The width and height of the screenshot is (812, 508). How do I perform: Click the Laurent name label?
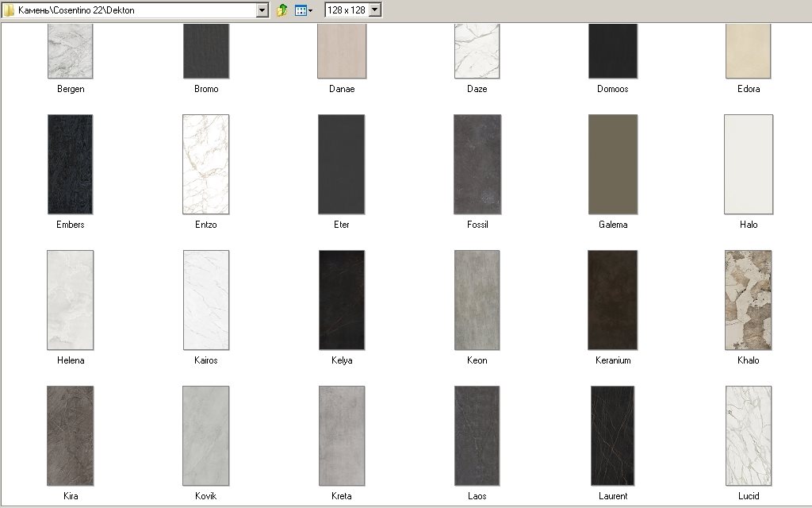coord(613,496)
